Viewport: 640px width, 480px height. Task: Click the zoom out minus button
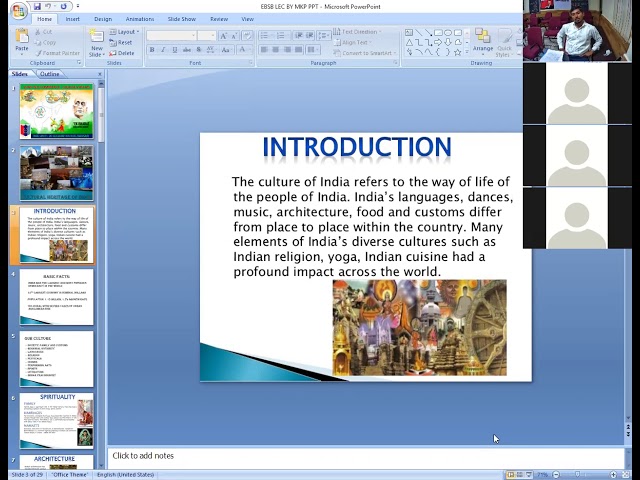point(556,475)
